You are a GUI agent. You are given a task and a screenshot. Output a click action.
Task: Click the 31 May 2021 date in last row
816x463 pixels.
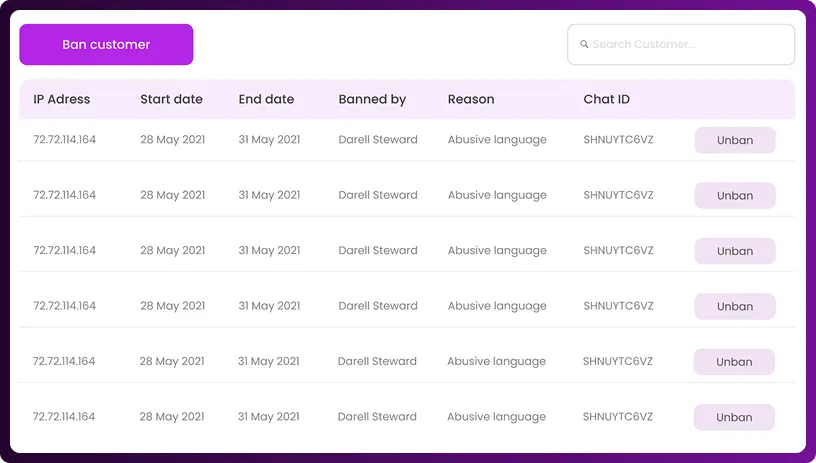268,416
